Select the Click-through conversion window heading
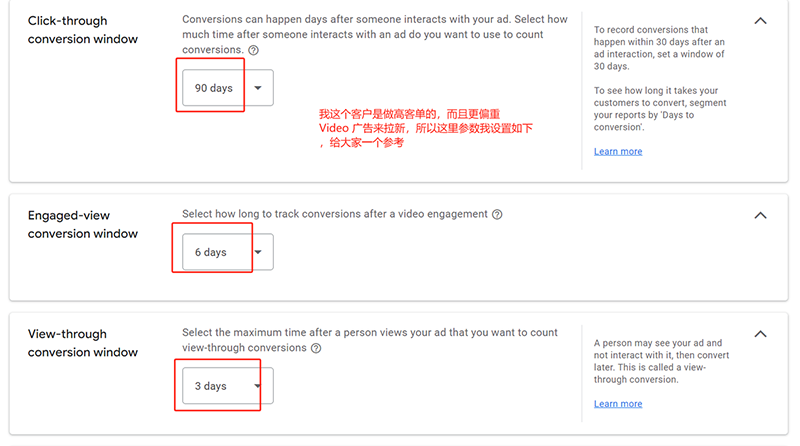 (x=82, y=30)
